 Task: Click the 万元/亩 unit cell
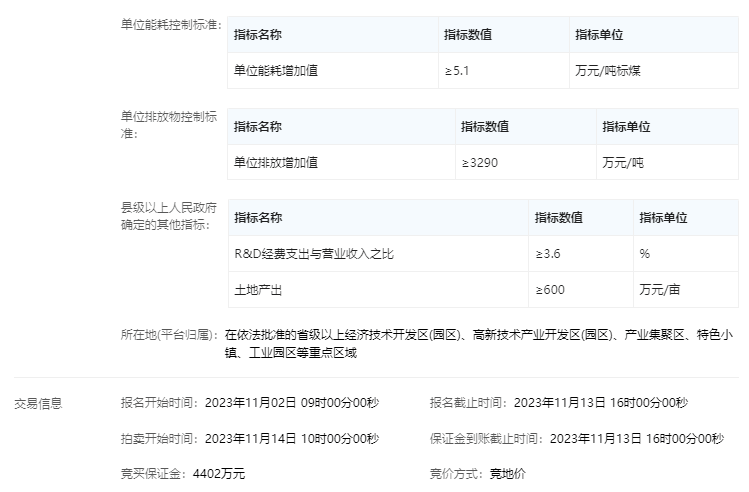pyautogui.click(x=660, y=290)
